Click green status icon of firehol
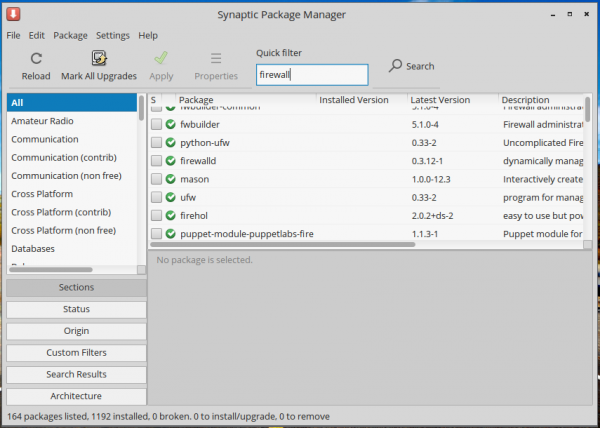 point(170,215)
